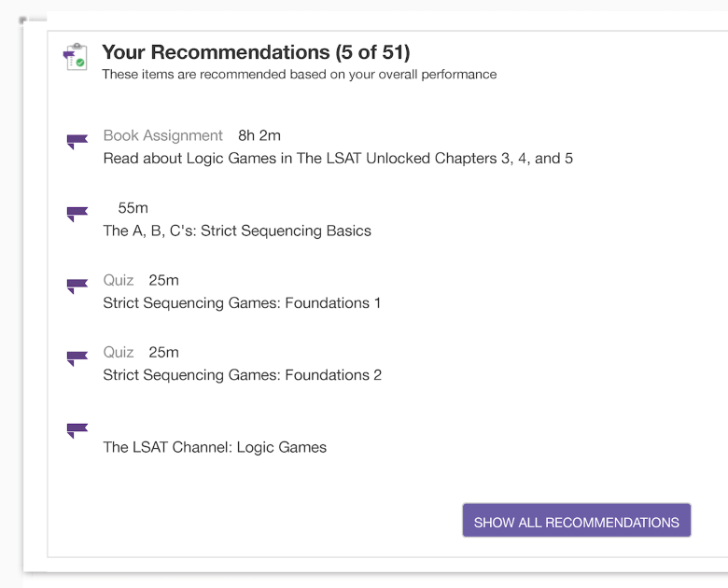This screenshot has height=588, width=728.
Task: Open The A, B, C's: Strict Sequencing Basics
Action: click(x=237, y=231)
